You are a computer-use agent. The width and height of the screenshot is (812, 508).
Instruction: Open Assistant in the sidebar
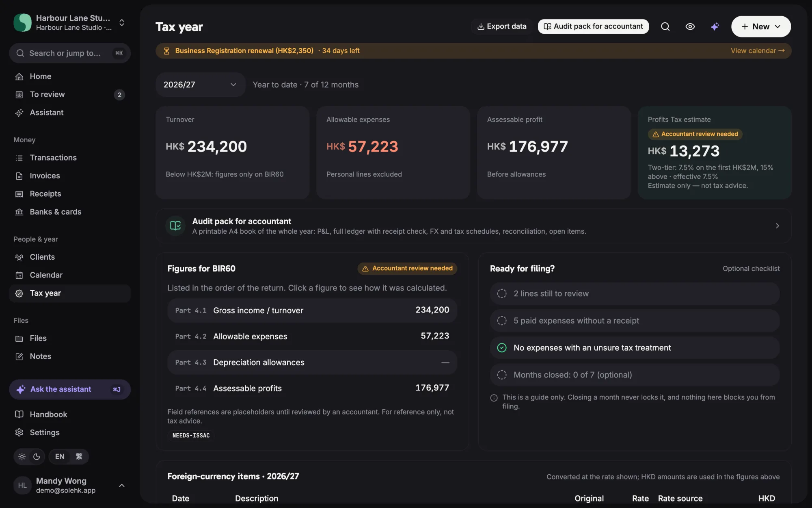pos(70,113)
